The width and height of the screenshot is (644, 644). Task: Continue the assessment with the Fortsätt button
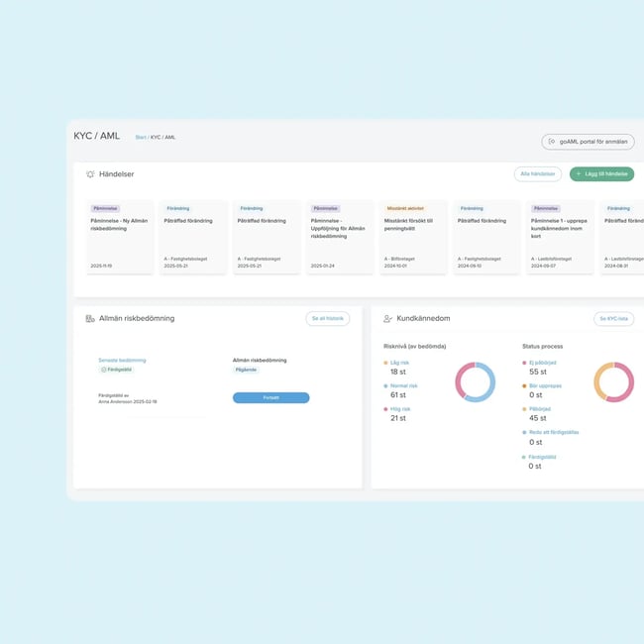coord(271,397)
